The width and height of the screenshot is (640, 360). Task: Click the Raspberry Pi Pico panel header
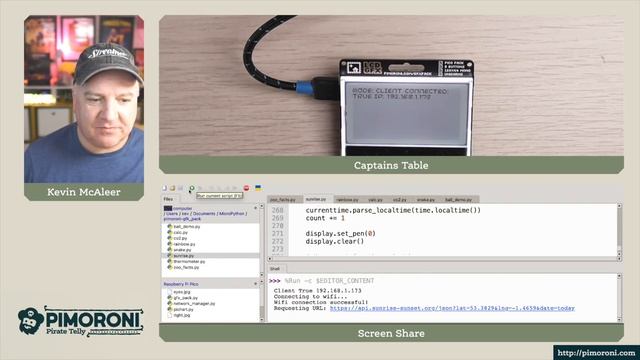click(181, 284)
